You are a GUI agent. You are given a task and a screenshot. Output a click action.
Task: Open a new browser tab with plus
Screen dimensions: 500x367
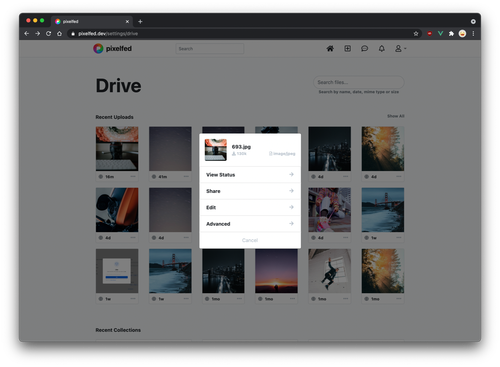140,22
